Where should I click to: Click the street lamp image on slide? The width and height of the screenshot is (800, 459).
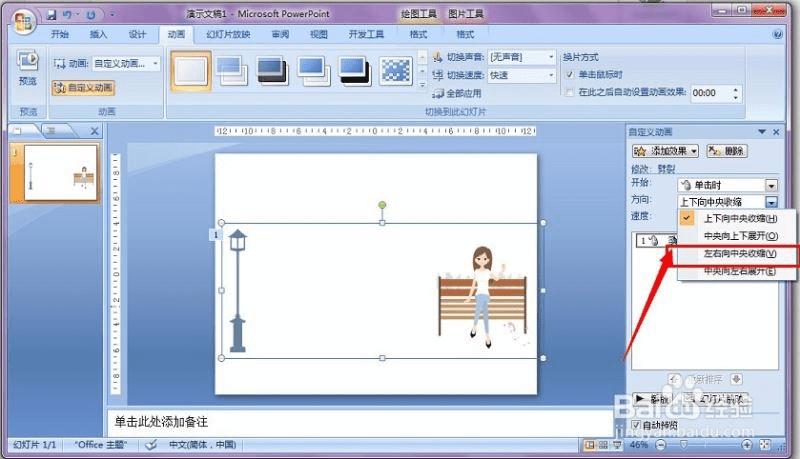coord(238,291)
